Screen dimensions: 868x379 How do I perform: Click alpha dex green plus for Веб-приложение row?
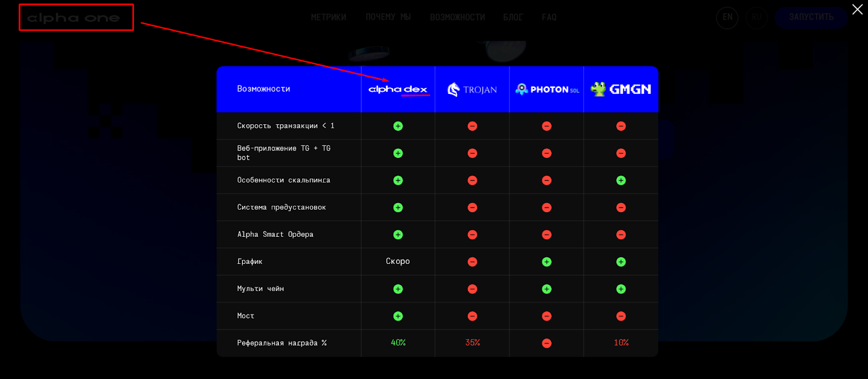[398, 153]
